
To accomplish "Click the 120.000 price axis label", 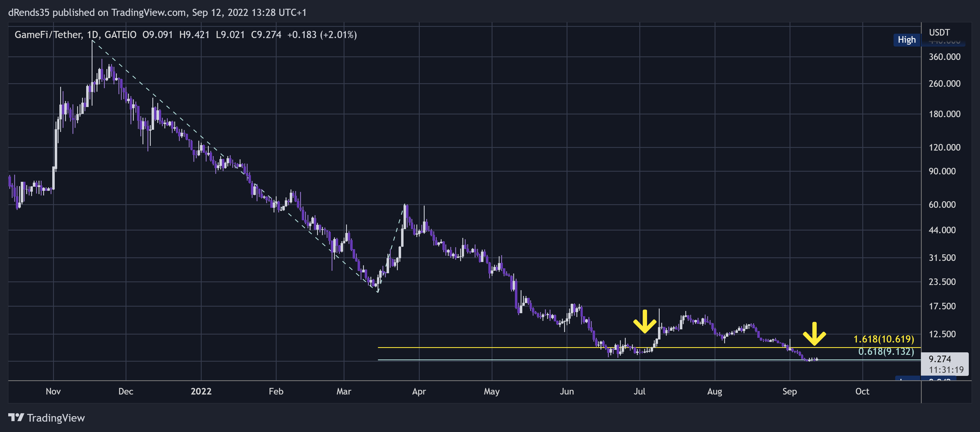I will (944, 147).
